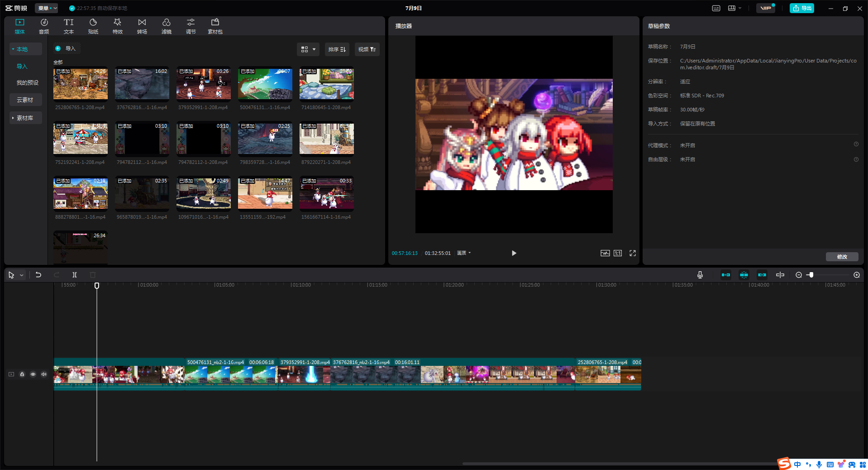
Task: Select clip 500476131_nb2-1-16.mp4 on the timeline
Action: 231,374
